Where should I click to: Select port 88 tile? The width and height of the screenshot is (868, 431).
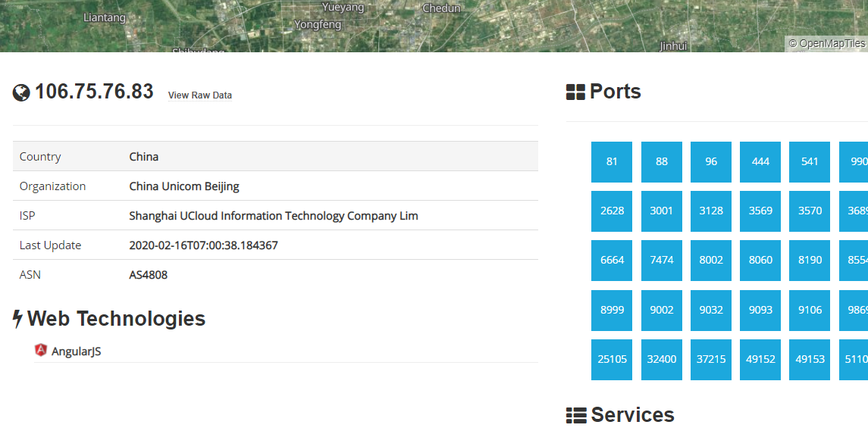[x=662, y=161]
